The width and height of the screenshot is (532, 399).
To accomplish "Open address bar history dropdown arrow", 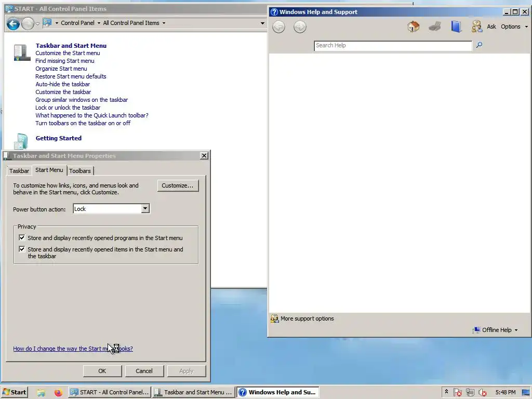I will 262,23.
